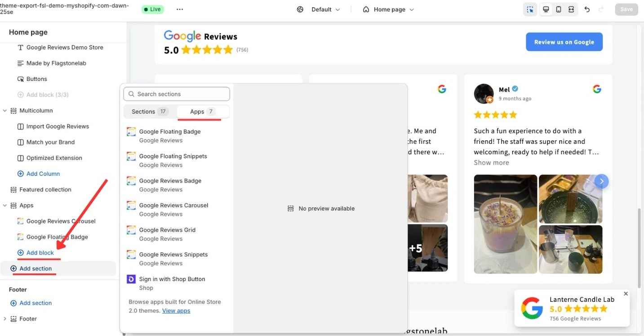Collapse the Multicolumn section chevron
The image size is (644, 336).
click(5, 111)
